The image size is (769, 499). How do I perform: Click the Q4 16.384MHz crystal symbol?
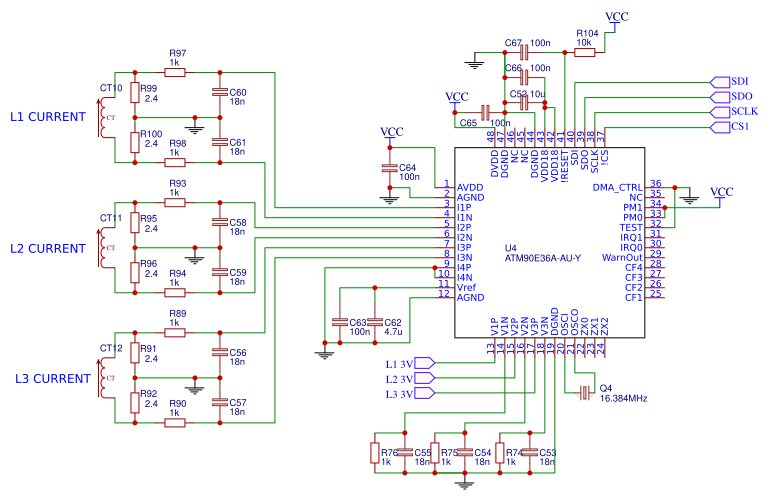pos(585,393)
